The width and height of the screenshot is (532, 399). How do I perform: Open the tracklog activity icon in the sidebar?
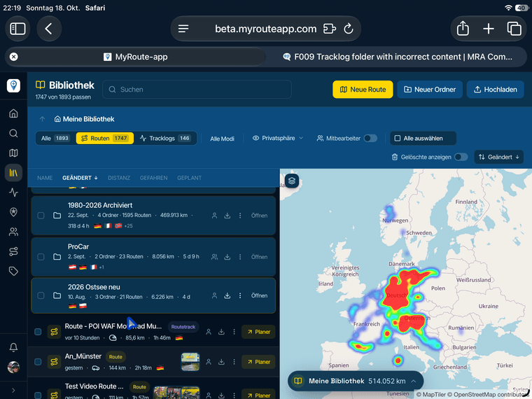click(x=13, y=192)
